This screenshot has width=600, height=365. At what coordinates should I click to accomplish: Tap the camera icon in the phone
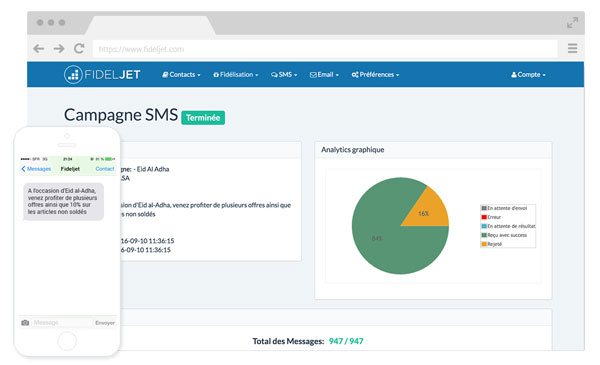pos(25,323)
